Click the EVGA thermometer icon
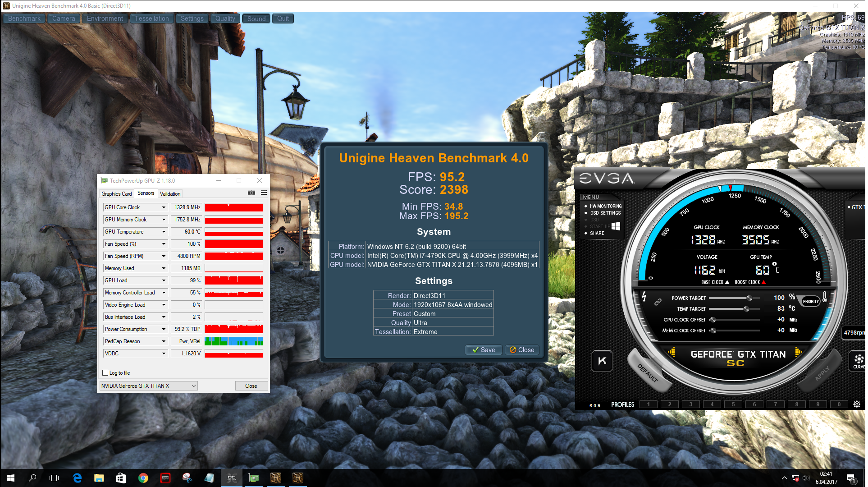Viewport: 868px width, 487px height. pos(825,297)
